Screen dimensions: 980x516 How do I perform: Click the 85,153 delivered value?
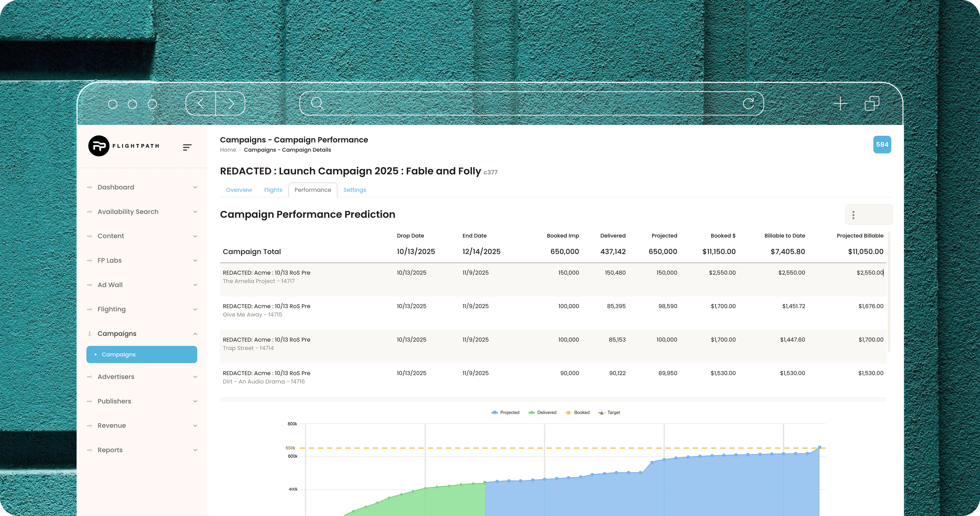tap(617, 340)
